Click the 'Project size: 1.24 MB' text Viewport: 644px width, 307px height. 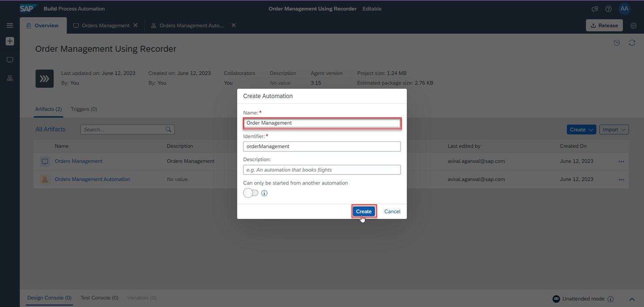click(382, 73)
